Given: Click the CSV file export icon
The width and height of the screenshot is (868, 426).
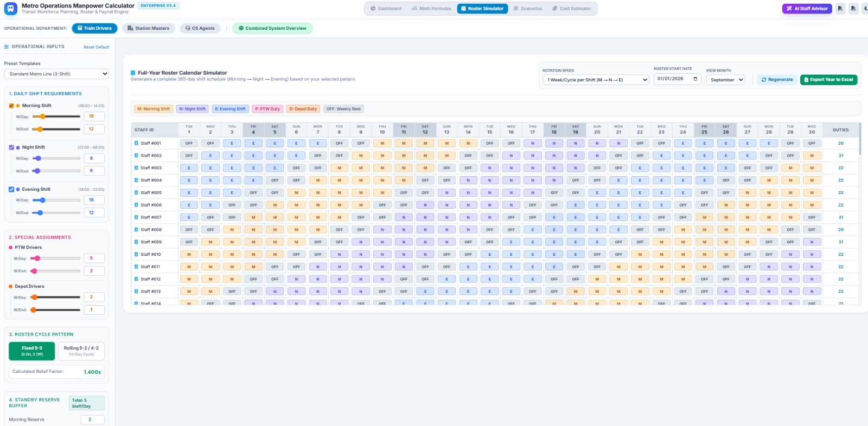Looking at the screenshot, I should [x=853, y=9].
